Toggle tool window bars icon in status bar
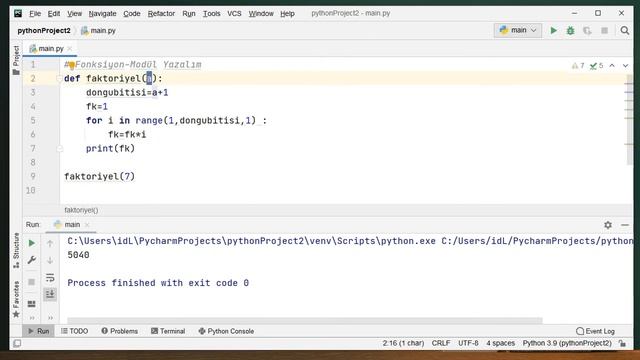 pyautogui.click(x=17, y=344)
